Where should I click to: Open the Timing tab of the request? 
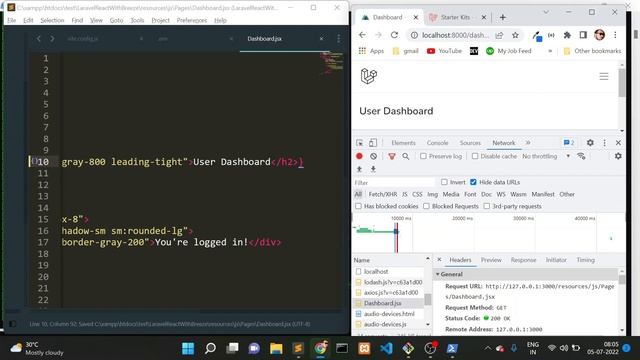point(585,260)
